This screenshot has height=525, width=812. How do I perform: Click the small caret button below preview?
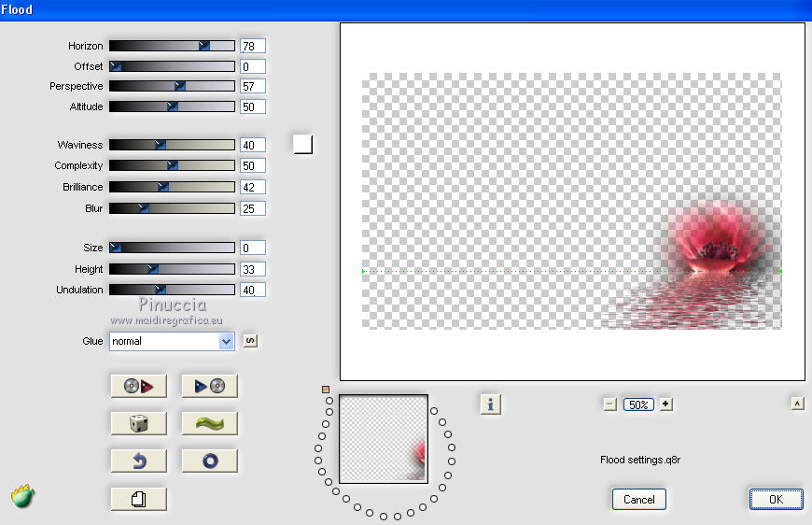click(x=797, y=404)
